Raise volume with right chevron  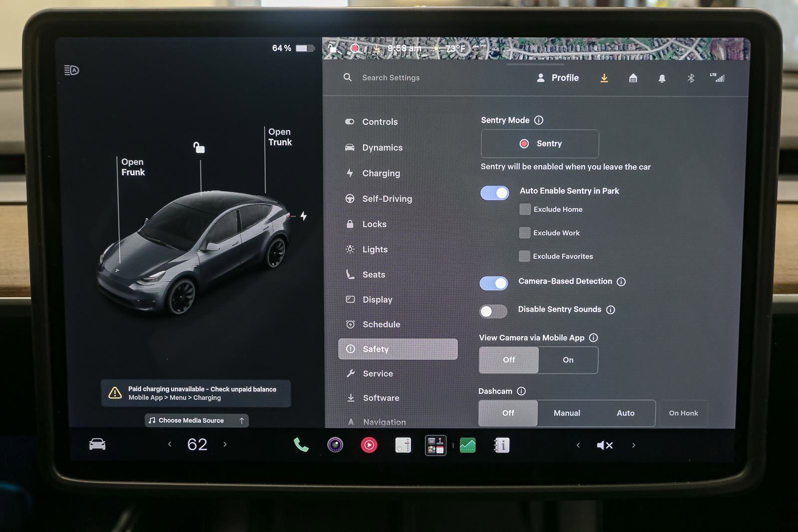tap(634, 445)
